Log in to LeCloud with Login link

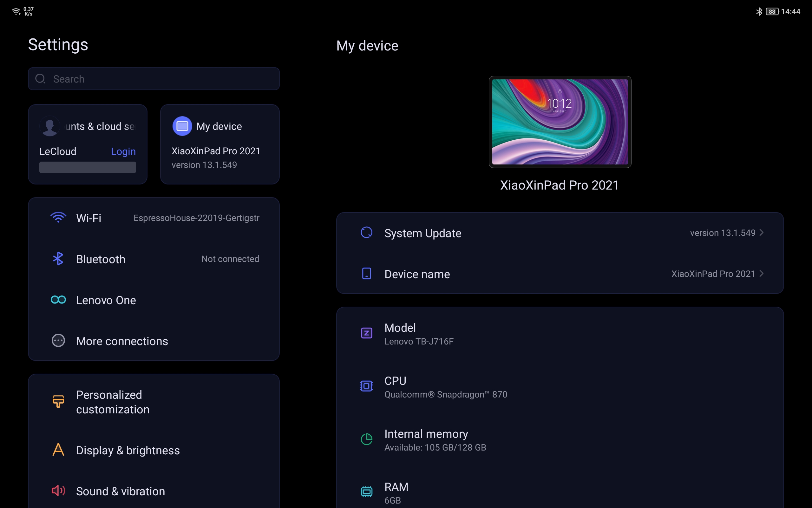(123, 151)
